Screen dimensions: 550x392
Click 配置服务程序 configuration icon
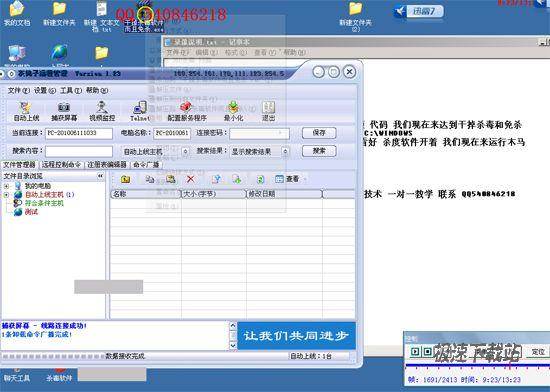pyautogui.click(x=187, y=111)
